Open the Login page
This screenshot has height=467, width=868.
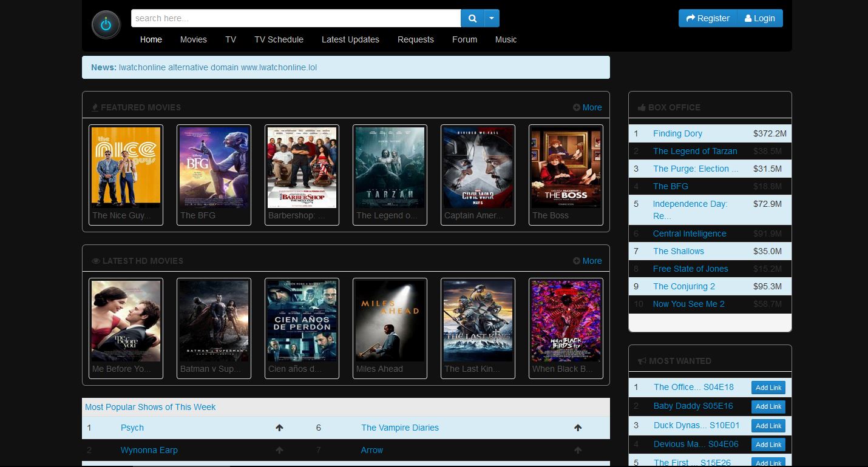pos(760,18)
